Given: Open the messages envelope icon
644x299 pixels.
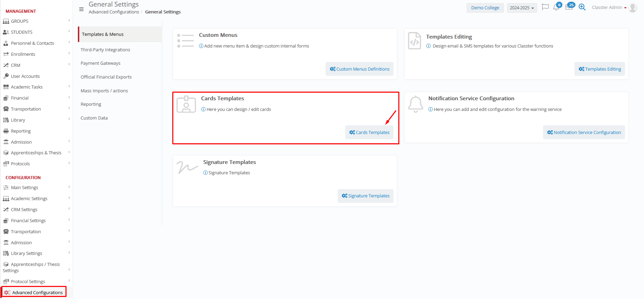Looking at the screenshot, I should pyautogui.click(x=569, y=7).
